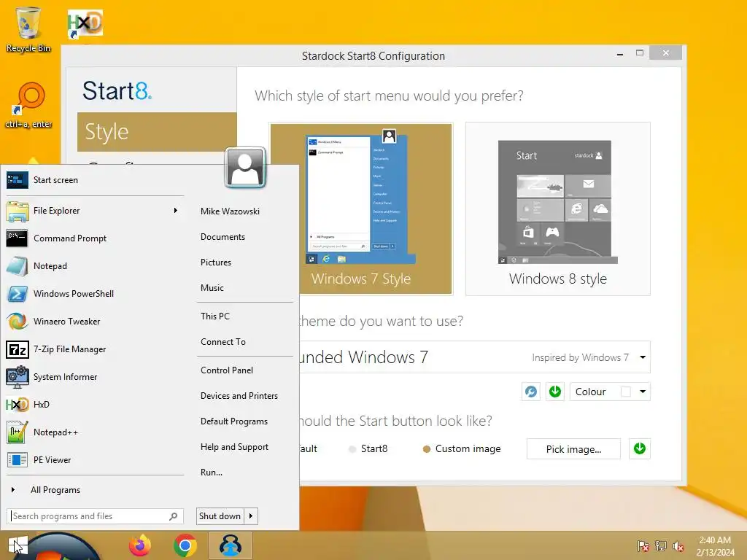Open Help and Support

pos(234,447)
